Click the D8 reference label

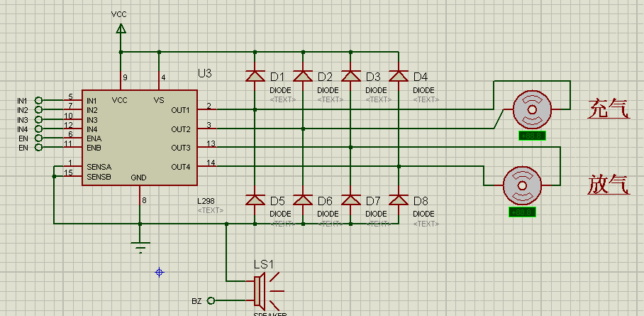[x=421, y=201]
